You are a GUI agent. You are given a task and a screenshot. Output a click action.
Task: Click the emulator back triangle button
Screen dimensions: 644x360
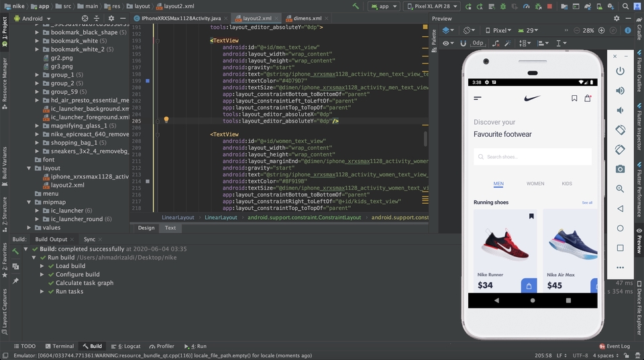point(620,208)
